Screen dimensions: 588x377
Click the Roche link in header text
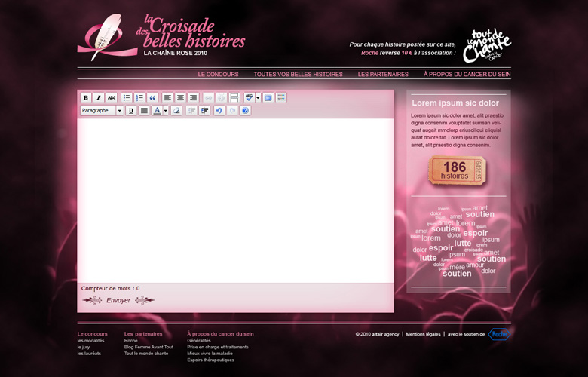point(369,53)
